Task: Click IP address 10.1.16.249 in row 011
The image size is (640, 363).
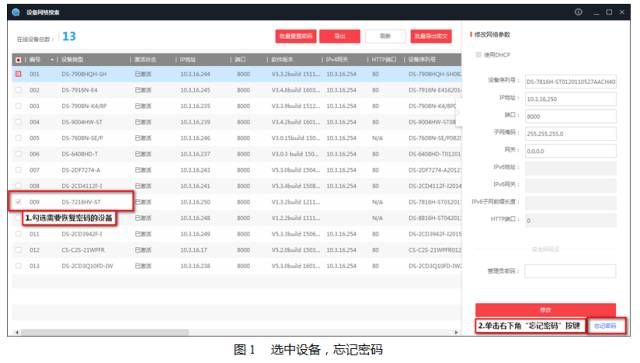Action: pos(195,234)
